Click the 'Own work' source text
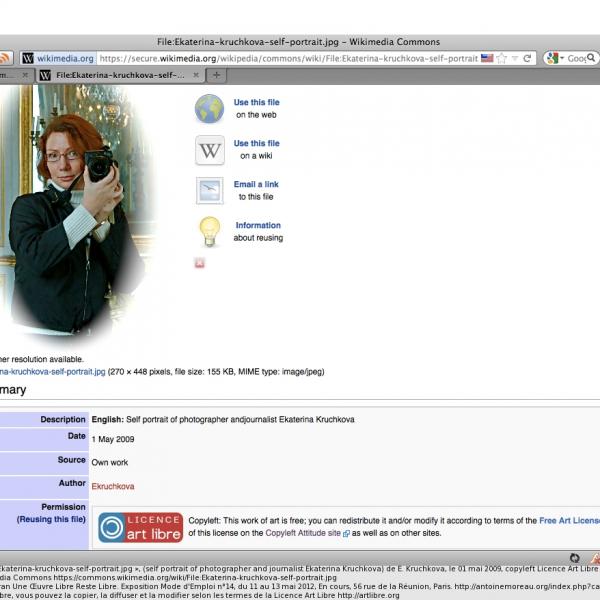This screenshot has height=600, width=600. pos(110,463)
